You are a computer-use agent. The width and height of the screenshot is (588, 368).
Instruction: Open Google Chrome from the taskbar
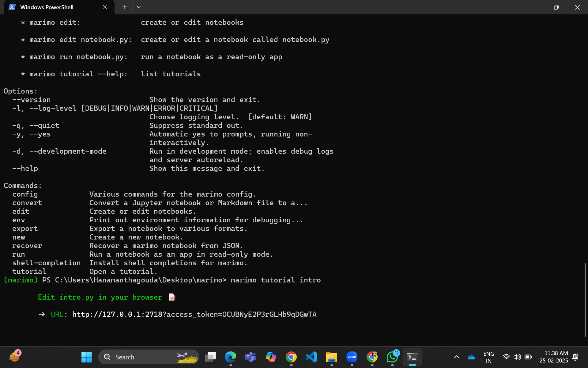tap(291, 357)
